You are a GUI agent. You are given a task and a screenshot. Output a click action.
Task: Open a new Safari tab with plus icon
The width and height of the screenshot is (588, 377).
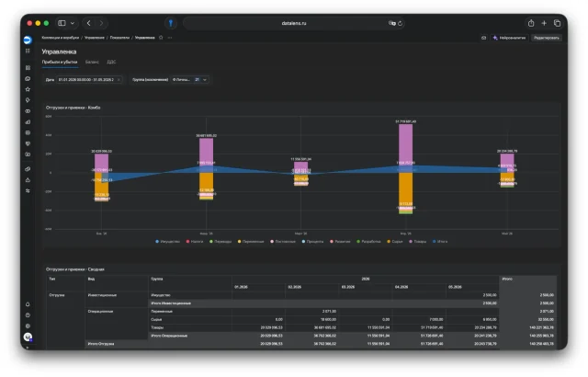(x=544, y=23)
